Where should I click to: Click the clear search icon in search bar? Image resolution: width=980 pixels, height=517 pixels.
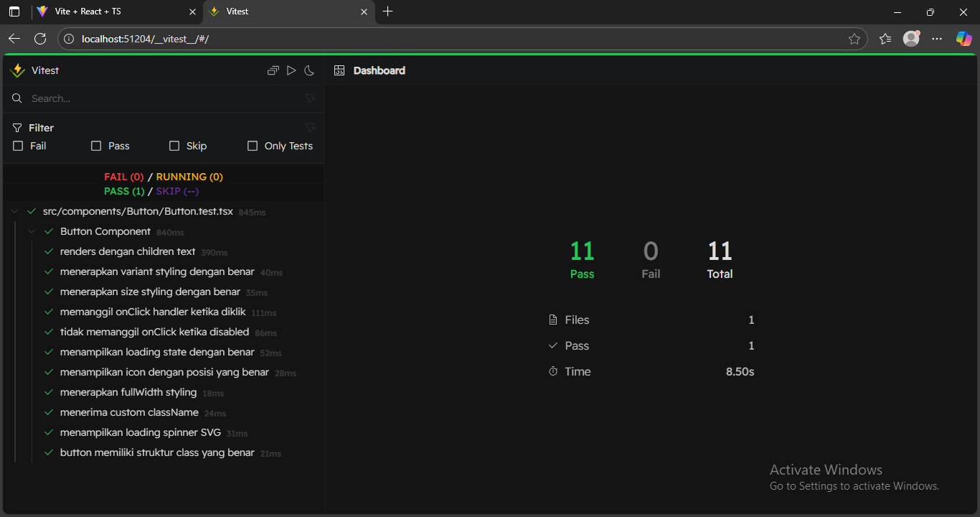[310, 98]
